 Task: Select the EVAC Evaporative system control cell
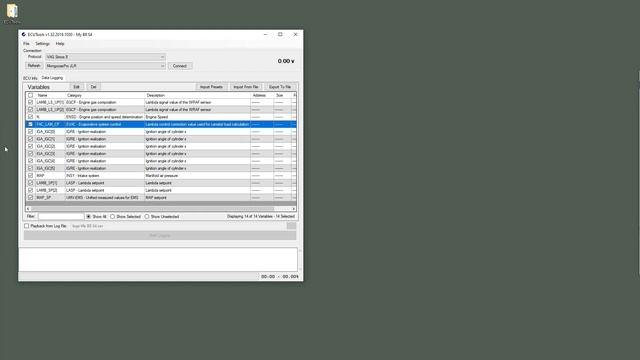104,124
